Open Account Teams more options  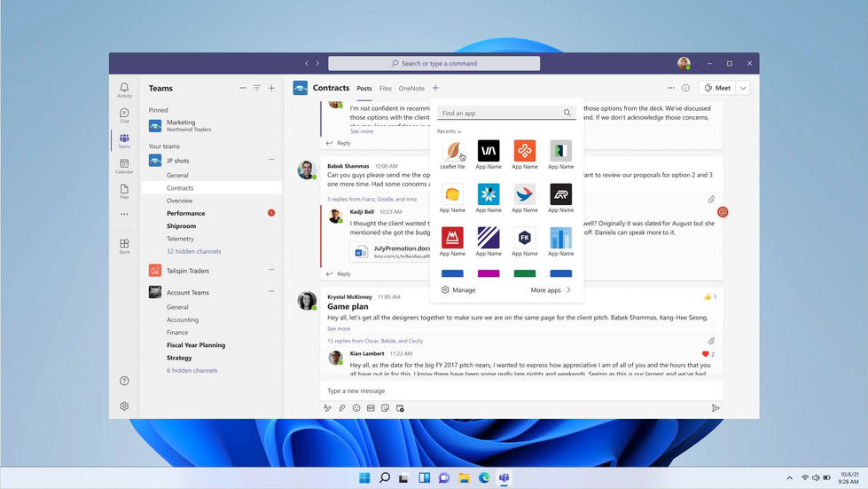(x=271, y=291)
